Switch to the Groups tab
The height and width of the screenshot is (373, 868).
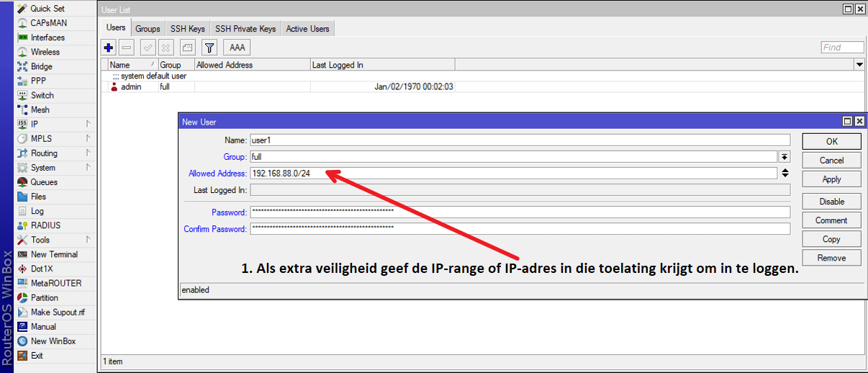pyautogui.click(x=148, y=29)
